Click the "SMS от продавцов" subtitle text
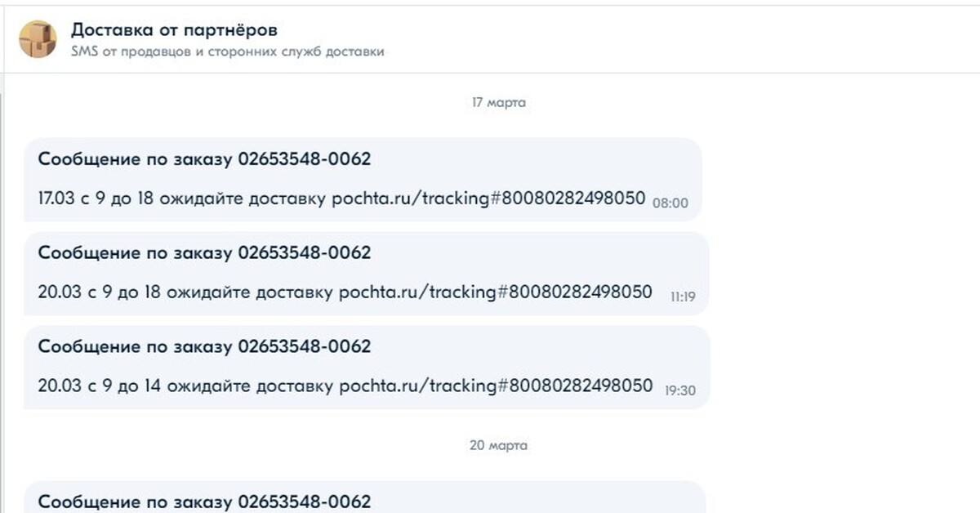 click(x=228, y=51)
